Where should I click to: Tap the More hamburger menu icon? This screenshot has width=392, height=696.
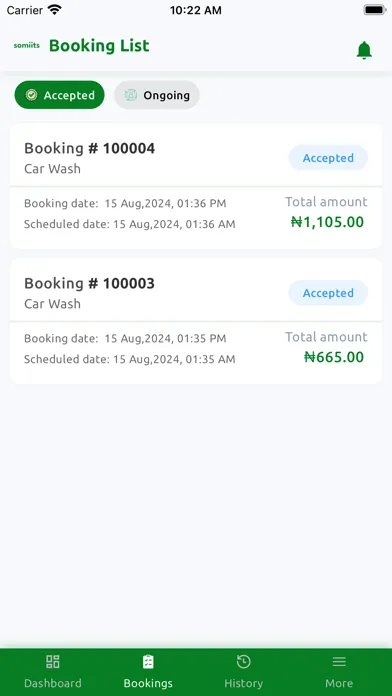(x=339, y=662)
